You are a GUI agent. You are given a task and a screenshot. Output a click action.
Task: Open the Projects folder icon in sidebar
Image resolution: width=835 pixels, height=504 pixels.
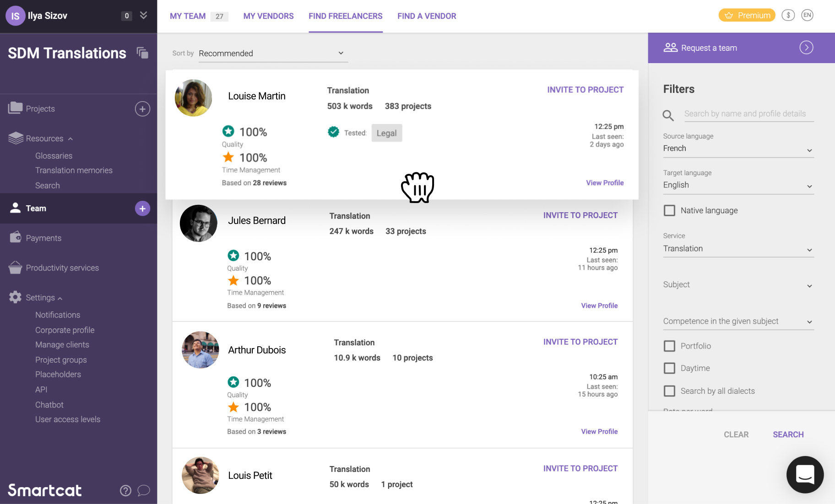click(16, 108)
